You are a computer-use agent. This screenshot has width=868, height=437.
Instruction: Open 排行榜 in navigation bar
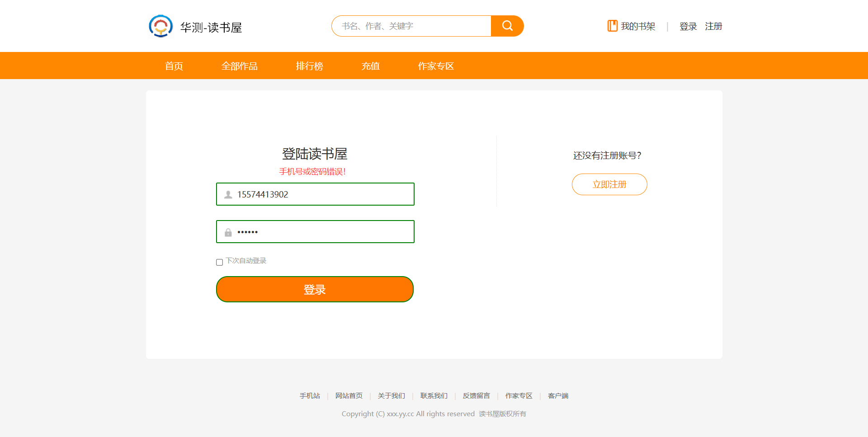pos(310,66)
